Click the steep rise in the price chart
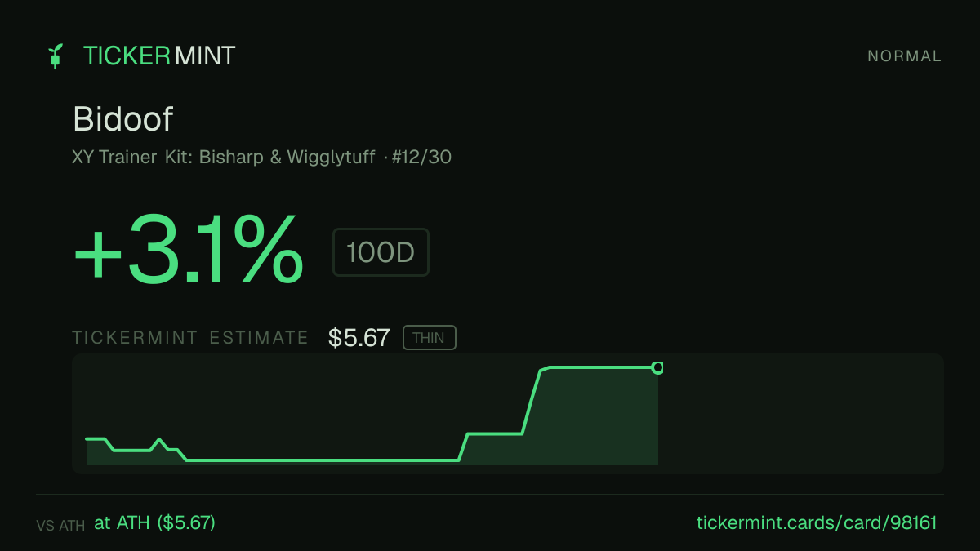The width and height of the screenshot is (980, 551). tap(532, 402)
